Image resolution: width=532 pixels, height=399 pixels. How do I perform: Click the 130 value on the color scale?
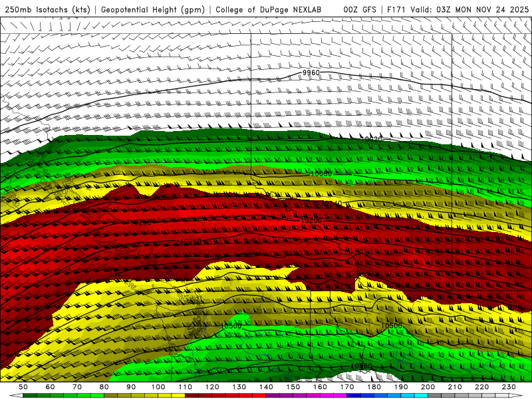[239, 387]
